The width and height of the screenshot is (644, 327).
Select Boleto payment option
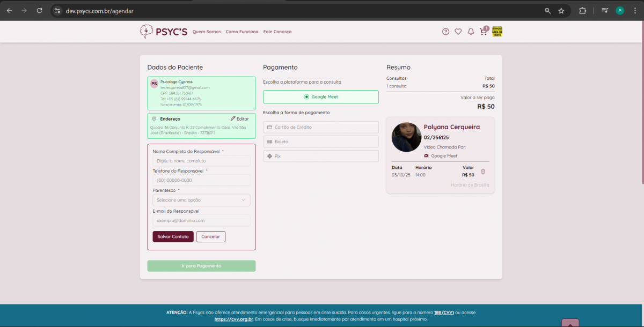pos(320,142)
